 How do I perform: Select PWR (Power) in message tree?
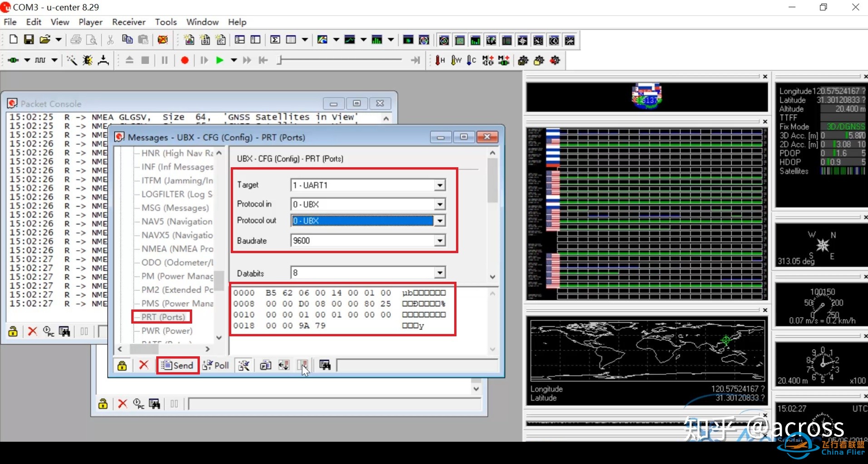coord(167,330)
